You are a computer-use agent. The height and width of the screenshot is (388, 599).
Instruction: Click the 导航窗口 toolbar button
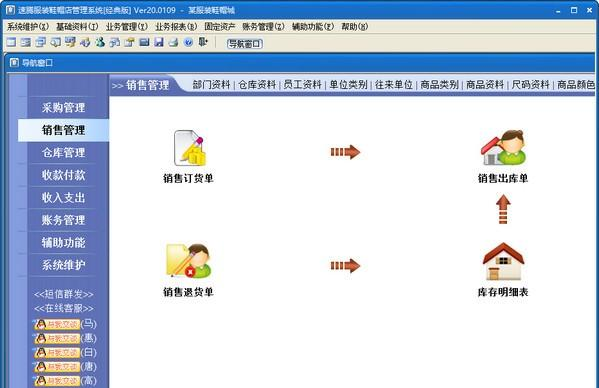(245, 44)
